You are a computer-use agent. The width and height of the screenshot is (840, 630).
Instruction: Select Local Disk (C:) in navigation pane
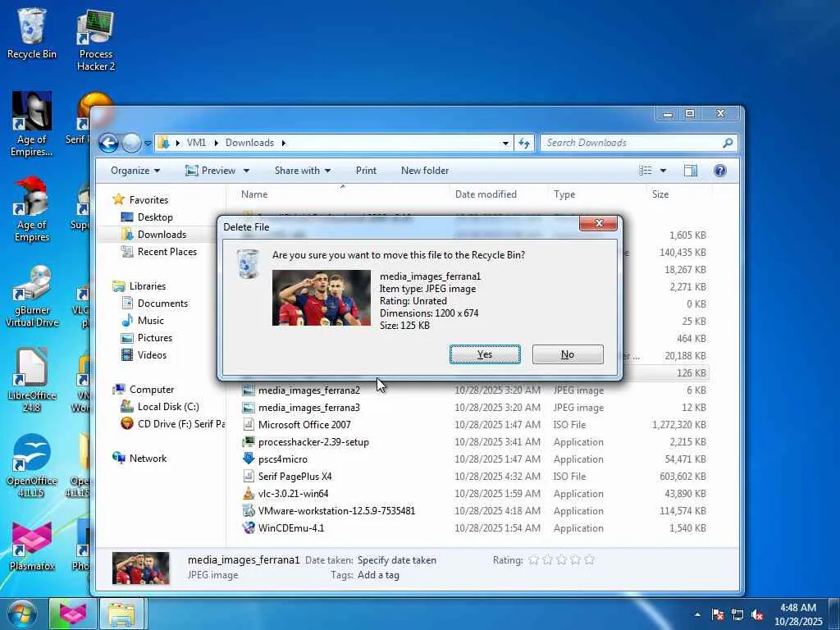tap(160, 407)
